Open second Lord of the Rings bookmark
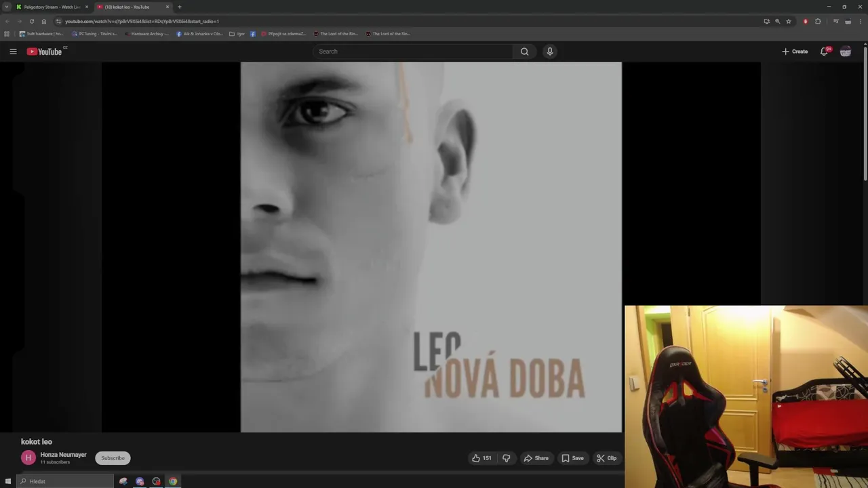This screenshot has width=868, height=488. click(388, 33)
